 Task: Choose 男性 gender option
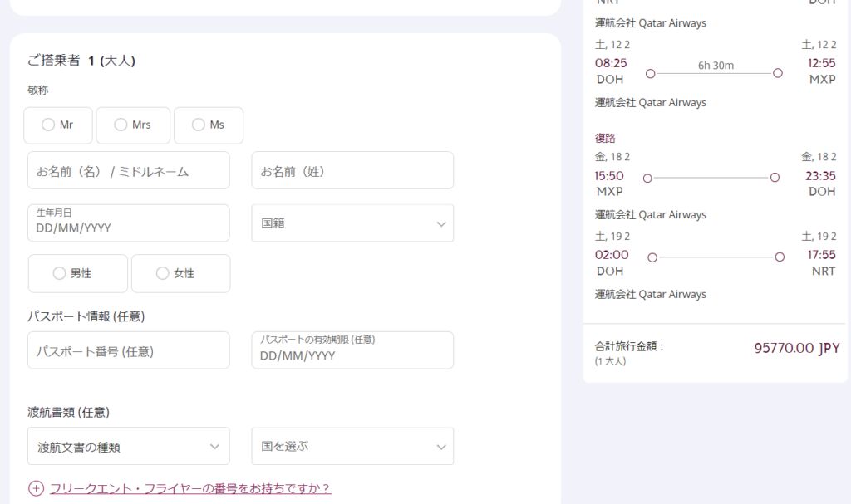(59, 273)
